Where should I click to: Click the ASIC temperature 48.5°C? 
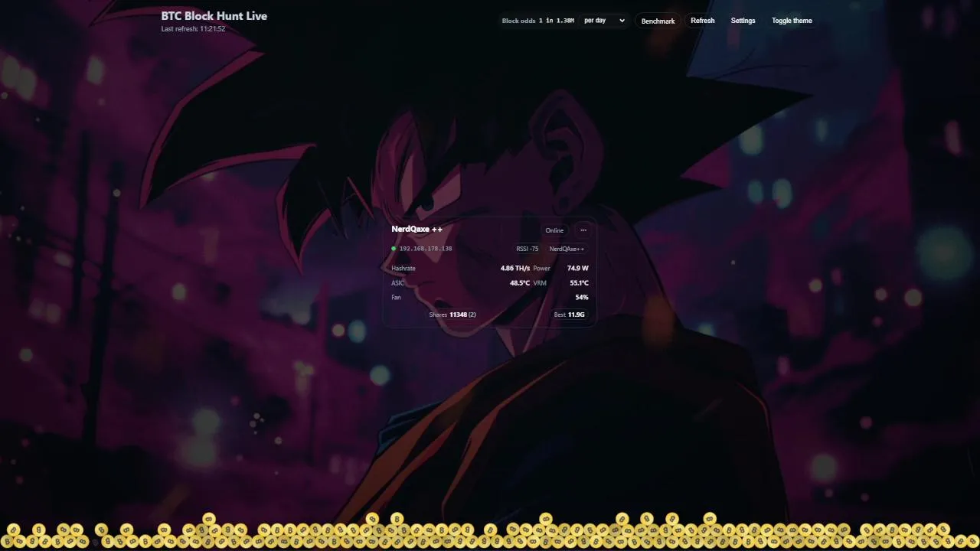[520, 283]
